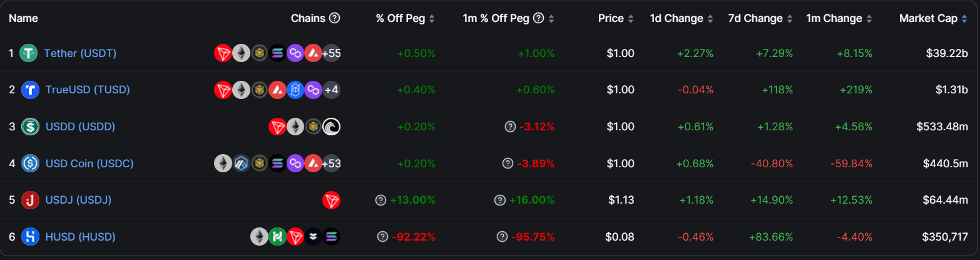The height and width of the screenshot is (260, 980).
Task: Click question mark icon beside HUSD's -92.22%
Action: (x=382, y=237)
